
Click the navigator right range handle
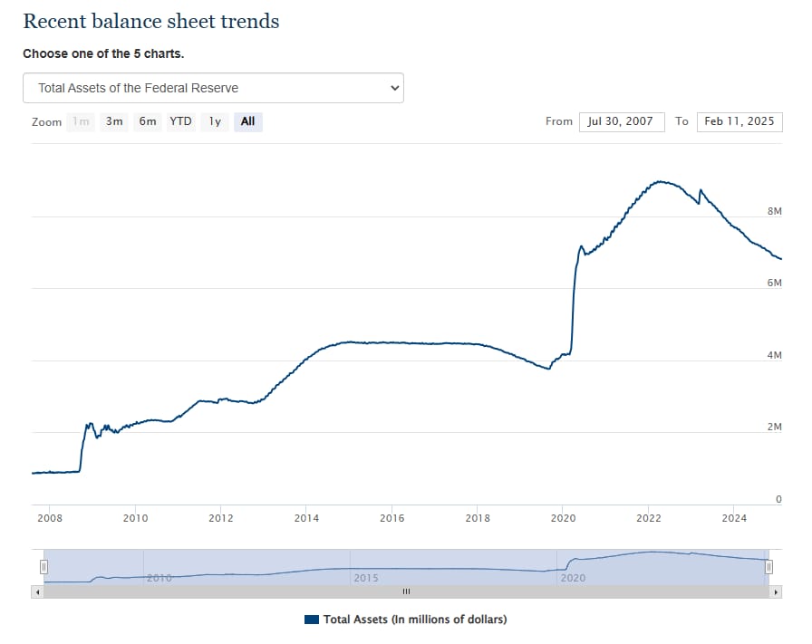(x=768, y=567)
